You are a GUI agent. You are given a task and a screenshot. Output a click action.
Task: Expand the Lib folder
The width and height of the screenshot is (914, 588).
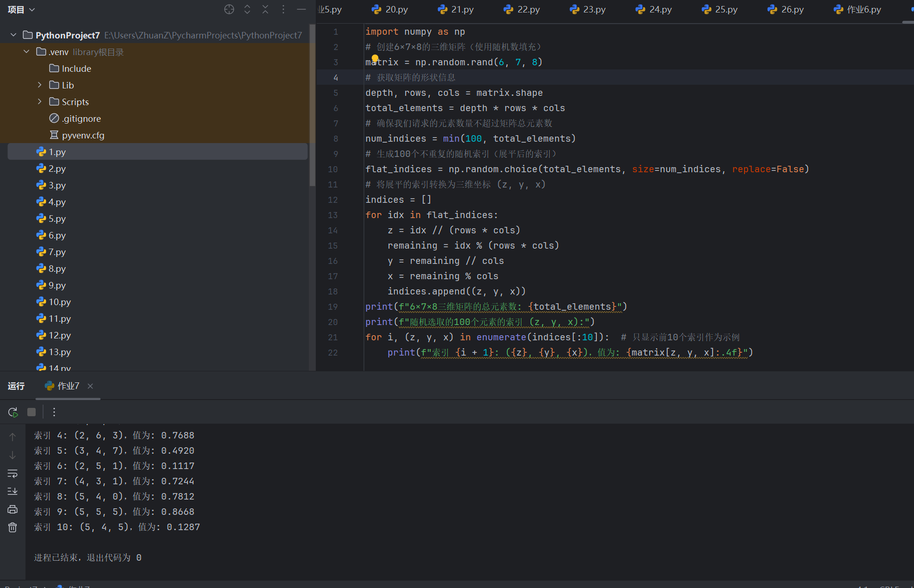[39, 85]
